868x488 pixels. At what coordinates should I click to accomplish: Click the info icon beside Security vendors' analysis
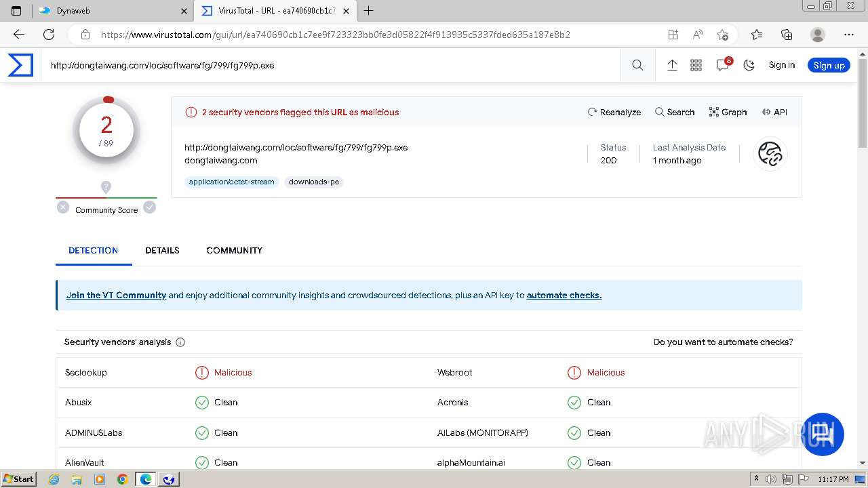(180, 342)
